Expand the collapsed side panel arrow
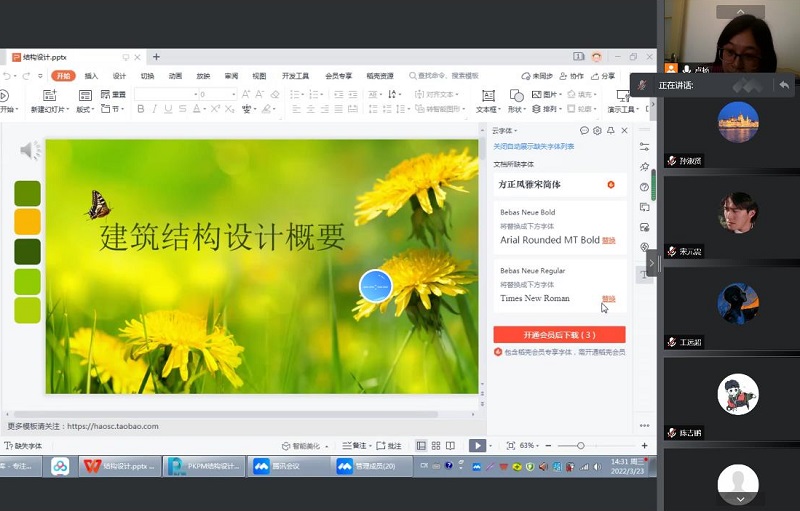This screenshot has width=800, height=511. (x=651, y=263)
